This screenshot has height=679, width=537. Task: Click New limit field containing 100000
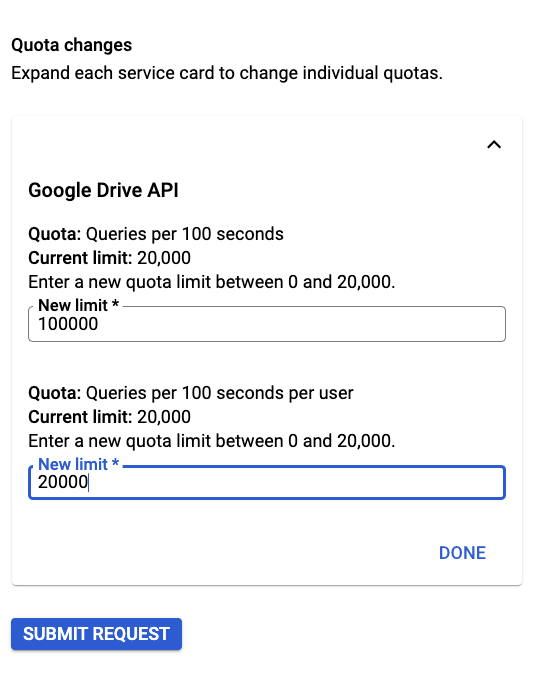click(x=267, y=324)
